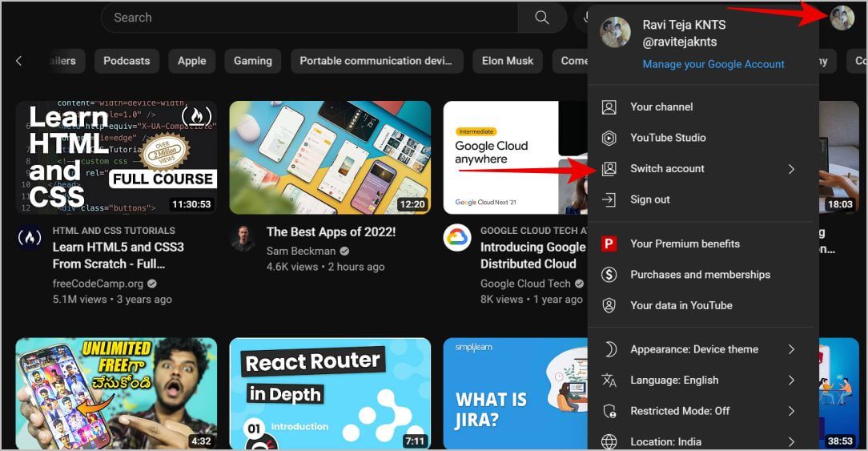Image resolution: width=868 pixels, height=451 pixels.
Task: Click the '4.6K views • 2 hours ago' text
Action: click(x=325, y=267)
